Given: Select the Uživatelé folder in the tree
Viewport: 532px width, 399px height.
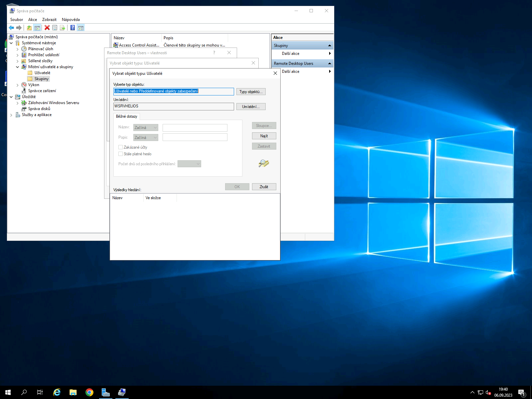Looking at the screenshot, I should click(42, 73).
